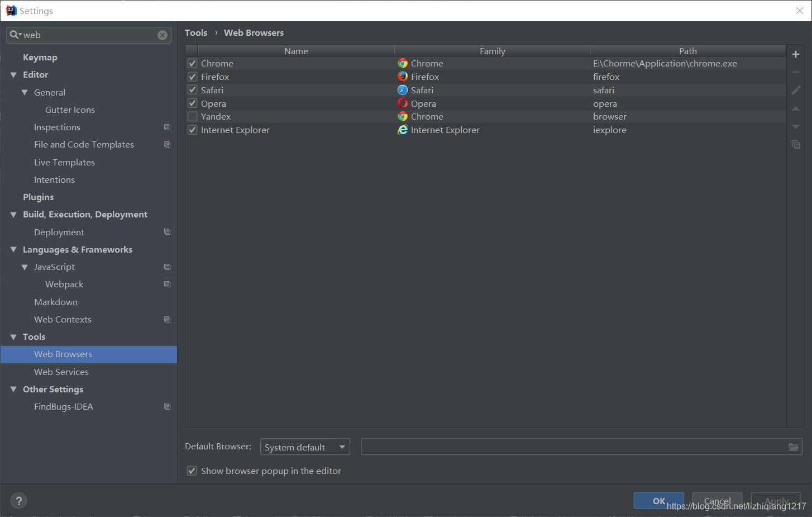Click the project-level icon beside FindBugs-IDEA
812x517 pixels.
pyautogui.click(x=167, y=407)
